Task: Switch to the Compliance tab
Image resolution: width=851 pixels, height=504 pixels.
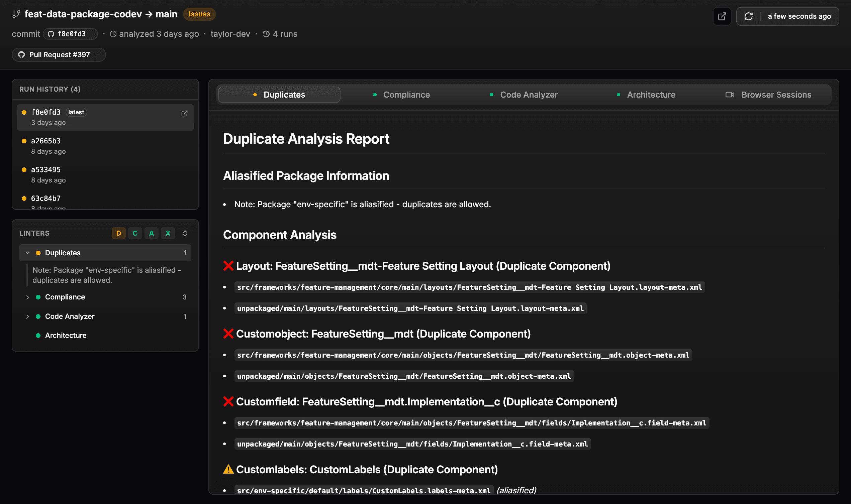Action: (x=401, y=95)
